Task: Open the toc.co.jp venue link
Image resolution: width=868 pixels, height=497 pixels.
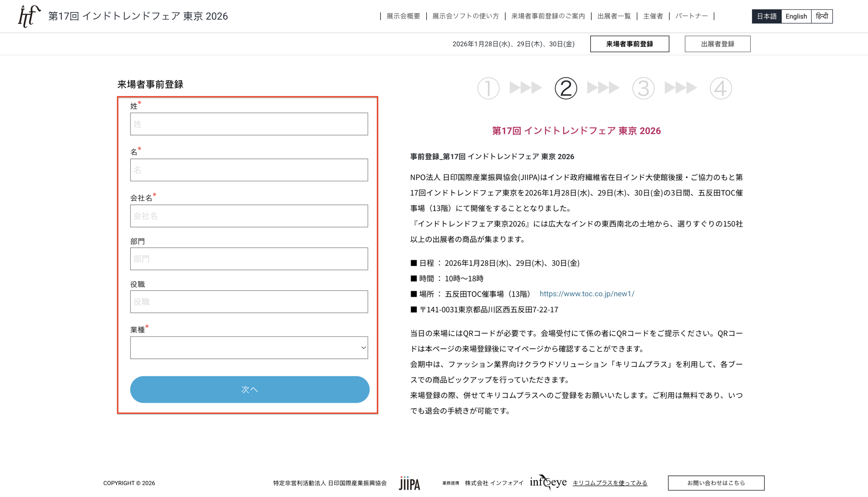Action: [587, 294]
